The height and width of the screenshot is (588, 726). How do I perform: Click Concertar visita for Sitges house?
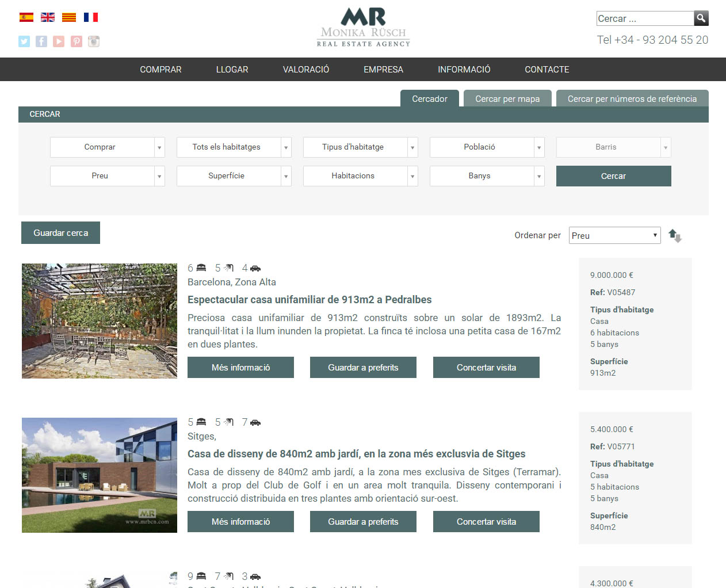click(x=486, y=522)
